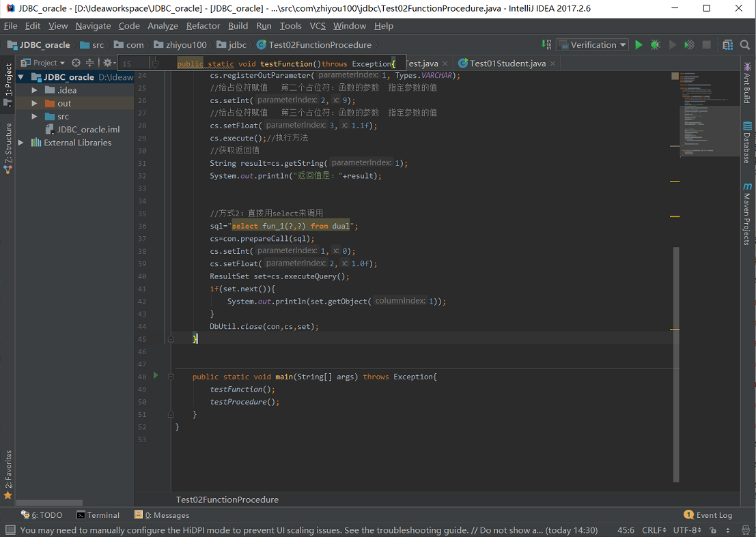Run the Verification configuration
The width and height of the screenshot is (756, 537).
pos(639,45)
